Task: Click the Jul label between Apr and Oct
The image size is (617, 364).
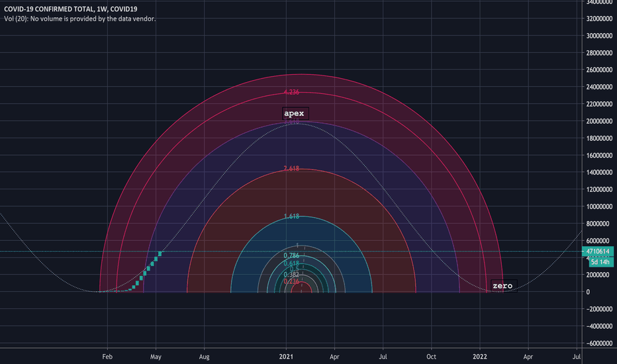Action: point(383,357)
